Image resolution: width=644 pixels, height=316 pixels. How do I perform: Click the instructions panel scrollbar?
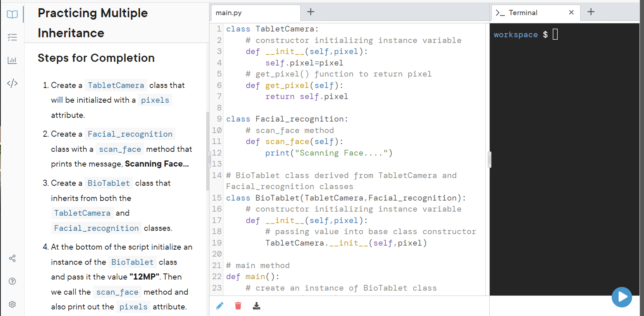tap(207, 151)
